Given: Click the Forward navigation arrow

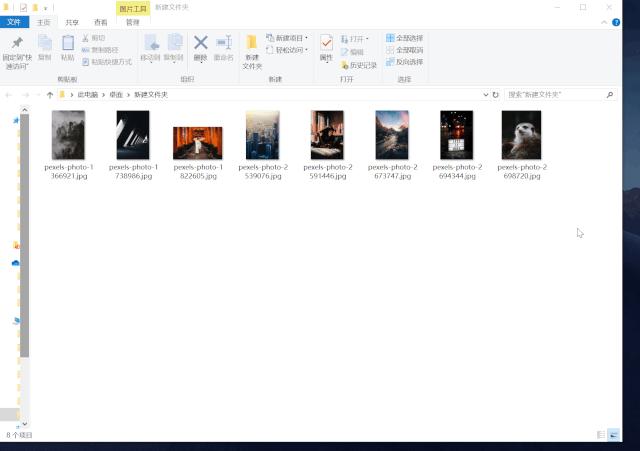Looking at the screenshot, I should point(25,95).
